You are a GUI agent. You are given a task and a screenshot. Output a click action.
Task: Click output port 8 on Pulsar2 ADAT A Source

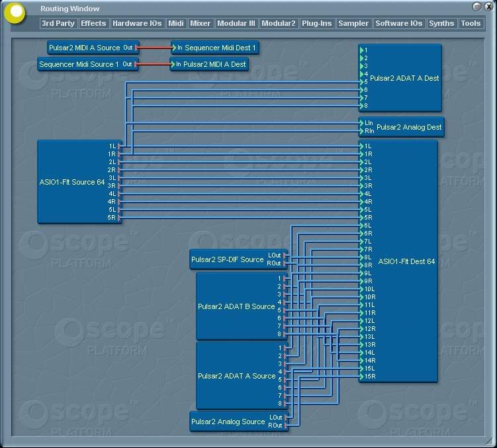[285, 403]
